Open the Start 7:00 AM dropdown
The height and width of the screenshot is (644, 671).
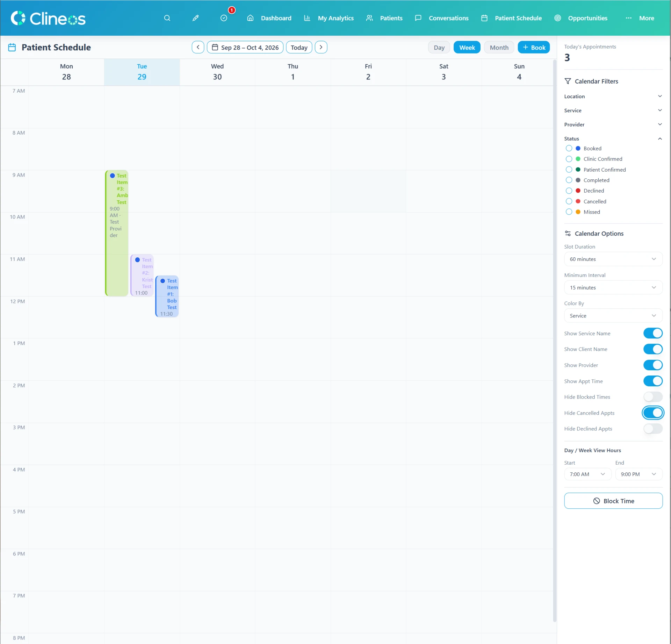[587, 474]
